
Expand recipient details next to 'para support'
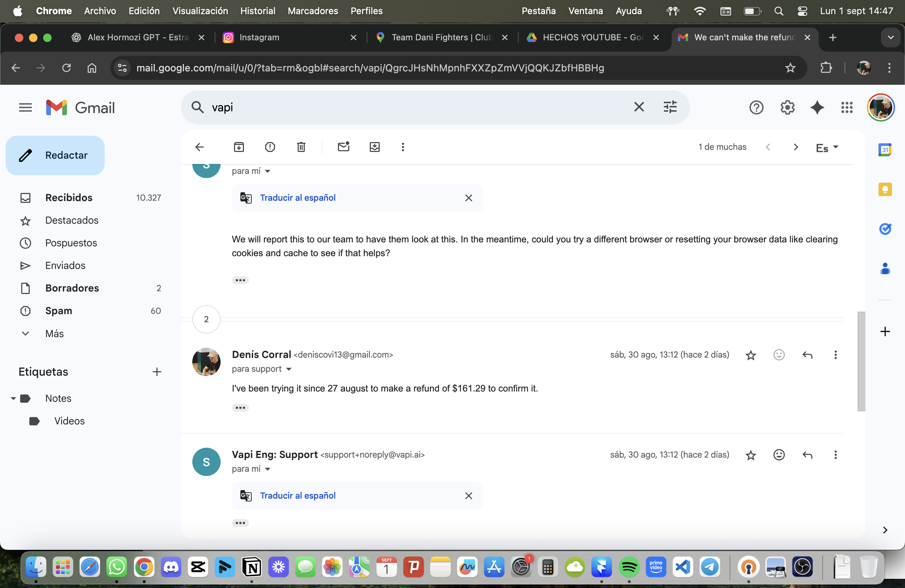[x=288, y=369]
